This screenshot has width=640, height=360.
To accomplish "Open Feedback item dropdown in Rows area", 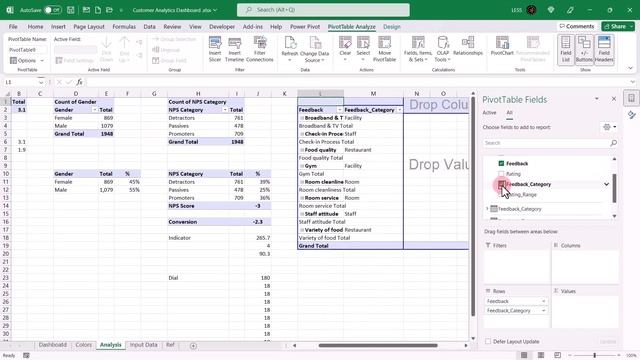I will (x=543, y=301).
